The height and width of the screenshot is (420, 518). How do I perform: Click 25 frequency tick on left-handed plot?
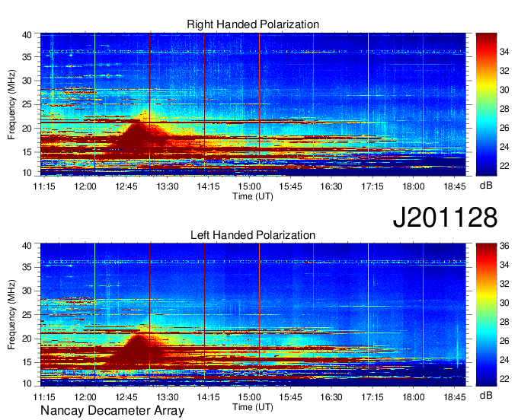pos(27,315)
